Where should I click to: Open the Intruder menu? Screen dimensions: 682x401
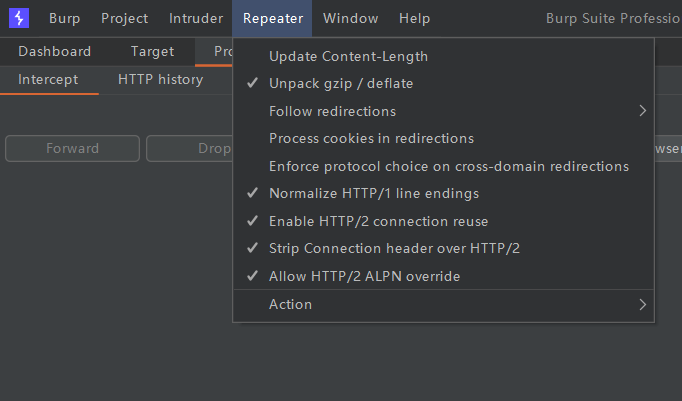(196, 18)
